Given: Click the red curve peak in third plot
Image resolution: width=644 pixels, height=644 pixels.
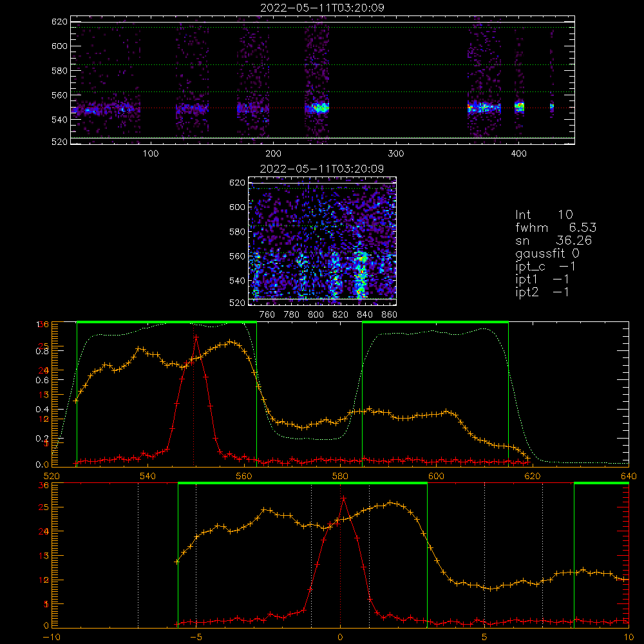Looking at the screenshot, I should (x=196, y=337).
